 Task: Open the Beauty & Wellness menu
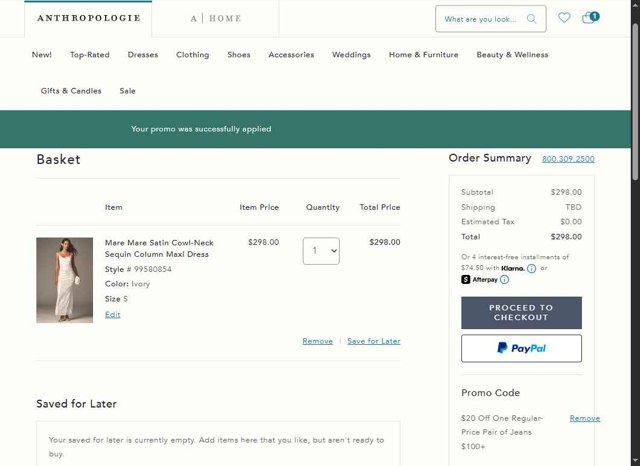click(x=512, y=55)
